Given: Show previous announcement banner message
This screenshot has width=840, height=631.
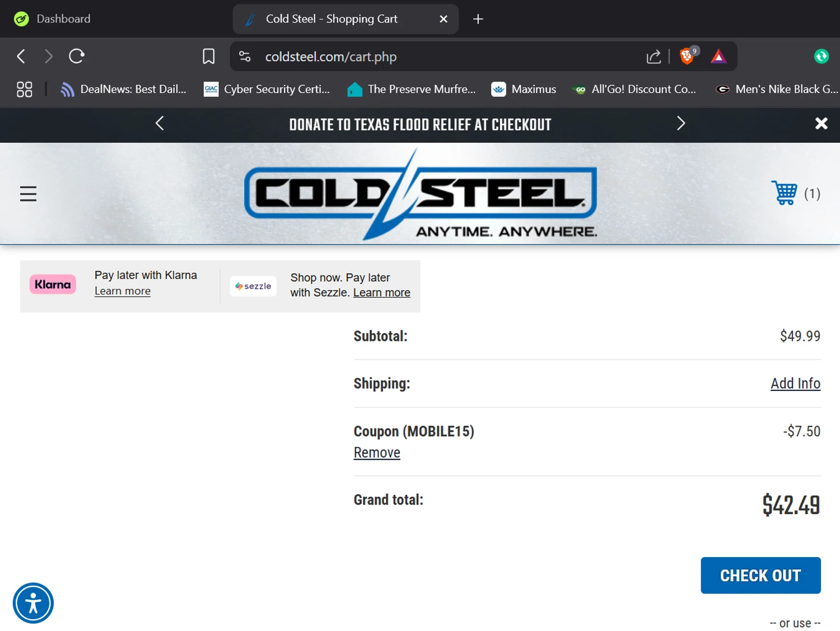Looking at the screenshot, I should [160, 123].
